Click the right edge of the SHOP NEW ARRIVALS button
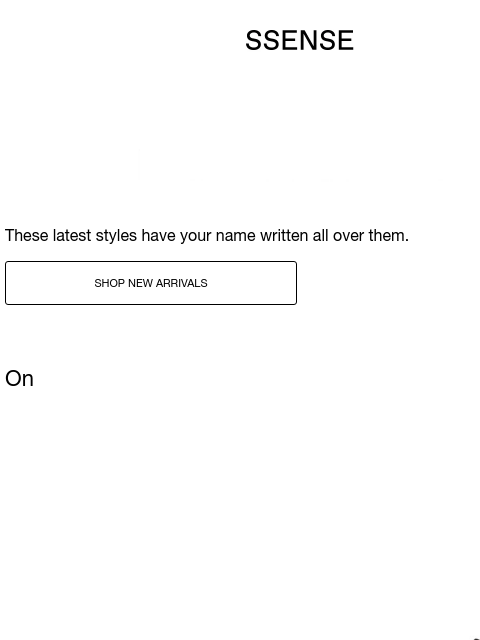This screenshot has width=480, height=640. [295, 283]
